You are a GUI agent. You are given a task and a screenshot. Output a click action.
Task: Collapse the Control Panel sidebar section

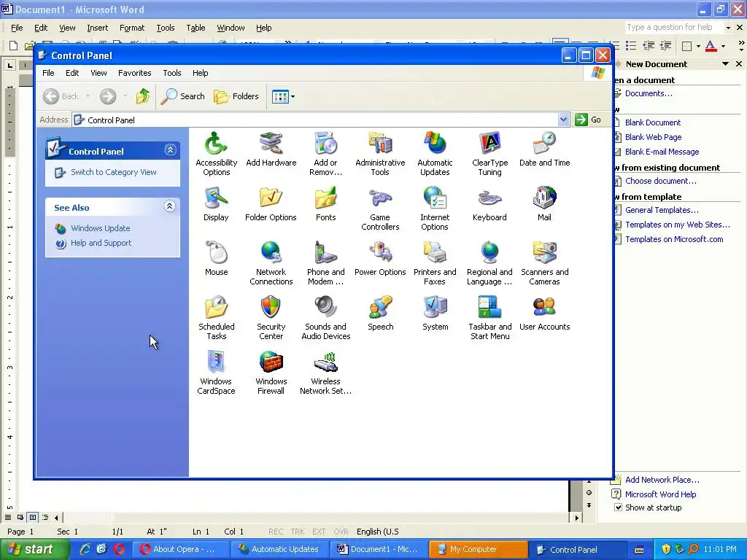point(170,150)
